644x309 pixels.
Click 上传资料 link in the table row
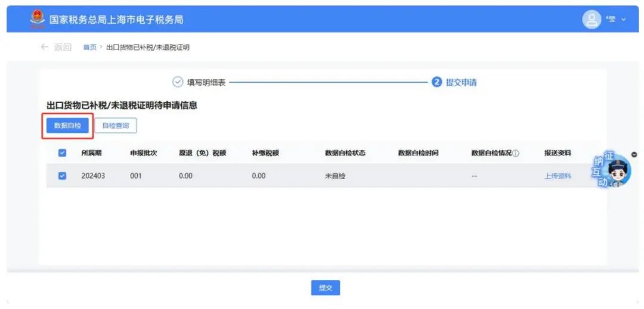(x=558, y=176)
